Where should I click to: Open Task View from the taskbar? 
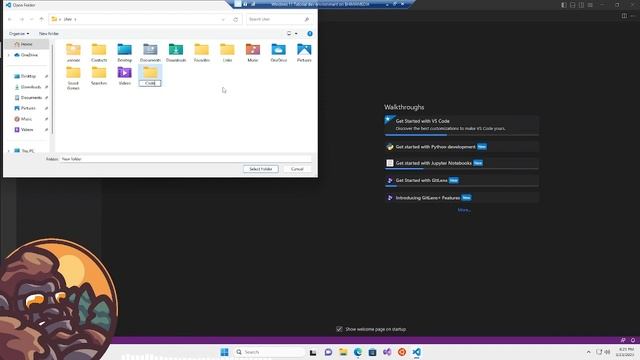(313, 352)
